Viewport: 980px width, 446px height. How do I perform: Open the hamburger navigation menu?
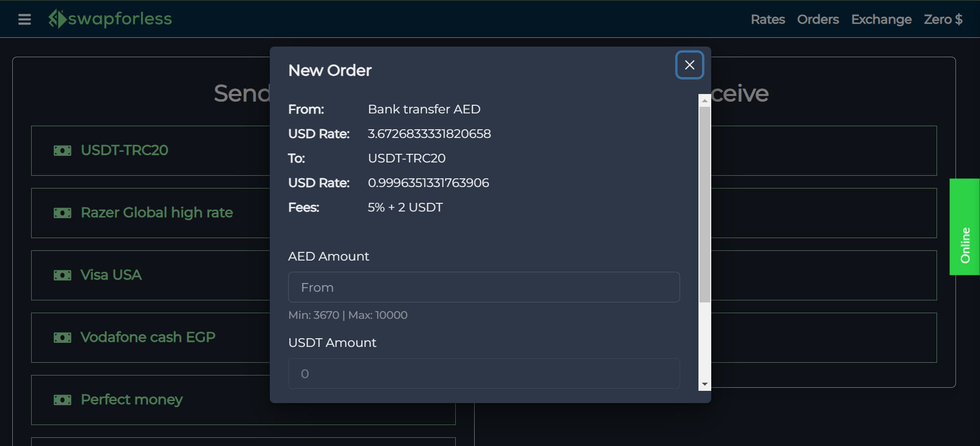pyautogui.click(x=24, y=19)
